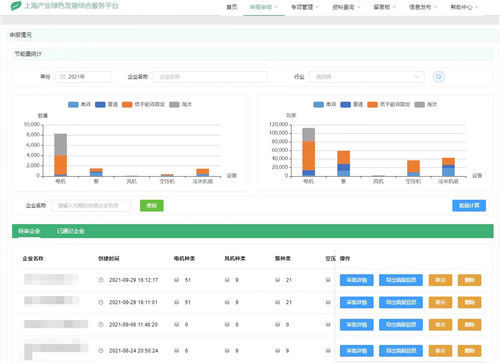Click the 空压机 bar in 功率 chart
The height and width of the screenshot is (364, 500).
(x=413, y=168)
